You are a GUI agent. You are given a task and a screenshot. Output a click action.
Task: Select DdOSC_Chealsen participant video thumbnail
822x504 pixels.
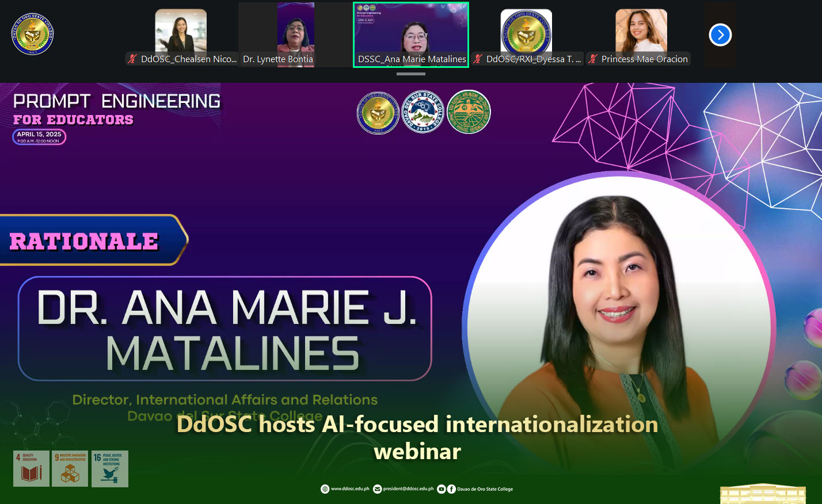point(181,32)
